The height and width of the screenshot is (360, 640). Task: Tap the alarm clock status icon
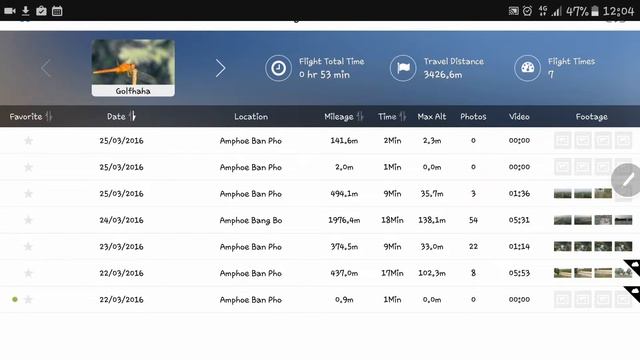pyautogui.click(x=527, y=11)
